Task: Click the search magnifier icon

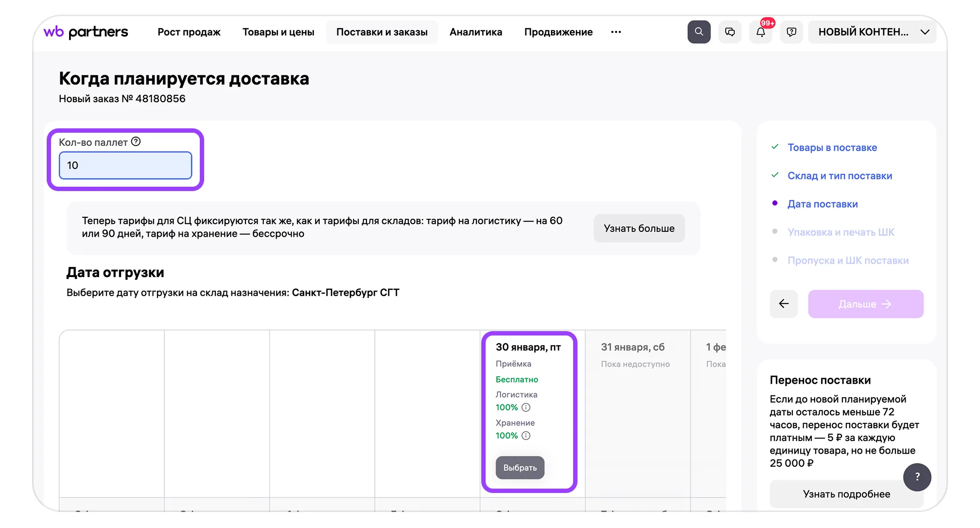Action: tap(699, 32)
